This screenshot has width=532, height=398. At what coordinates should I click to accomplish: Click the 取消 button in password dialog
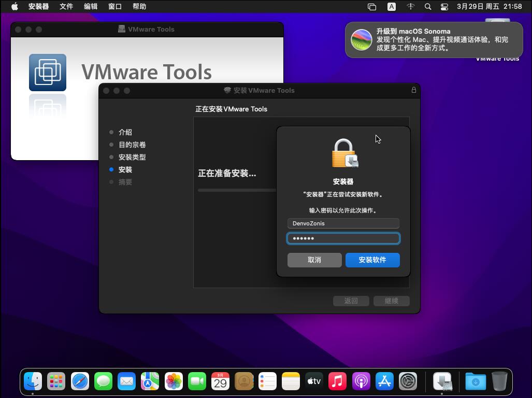coord(314,260)
